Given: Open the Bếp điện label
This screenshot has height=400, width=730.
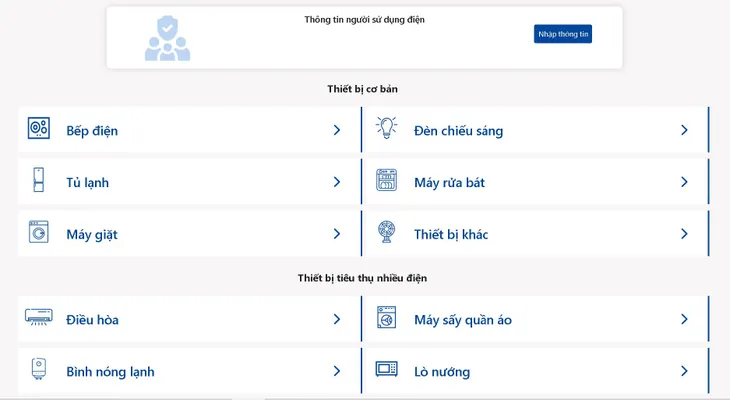Looking at the screenshot, I should click(x=92, y=131).
